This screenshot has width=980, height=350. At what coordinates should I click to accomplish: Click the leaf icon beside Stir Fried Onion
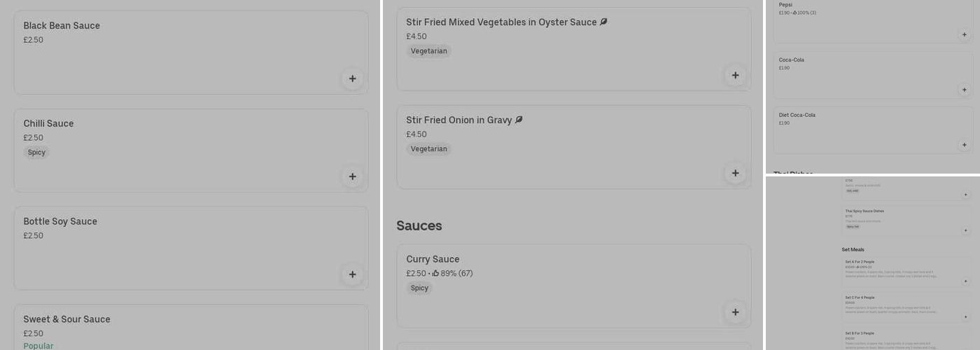coord(519,120)
